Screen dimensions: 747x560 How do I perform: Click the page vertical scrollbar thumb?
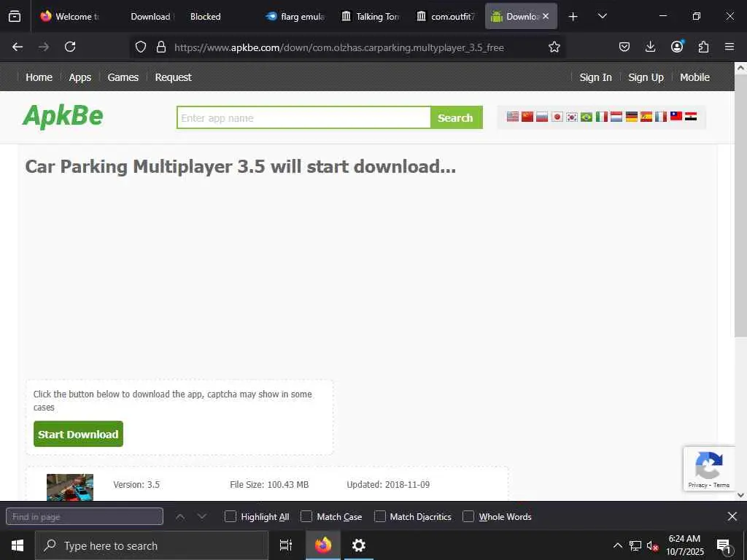tap(740, 205)
